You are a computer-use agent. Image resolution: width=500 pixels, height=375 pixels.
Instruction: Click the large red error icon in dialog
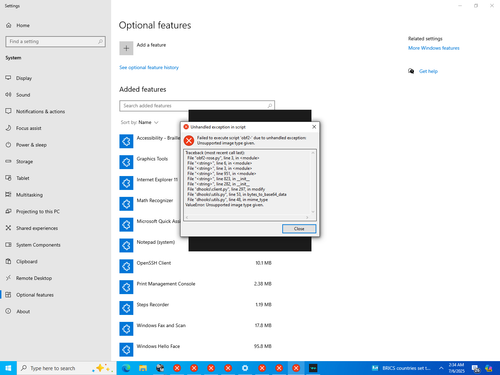click(x=189, y=140)
